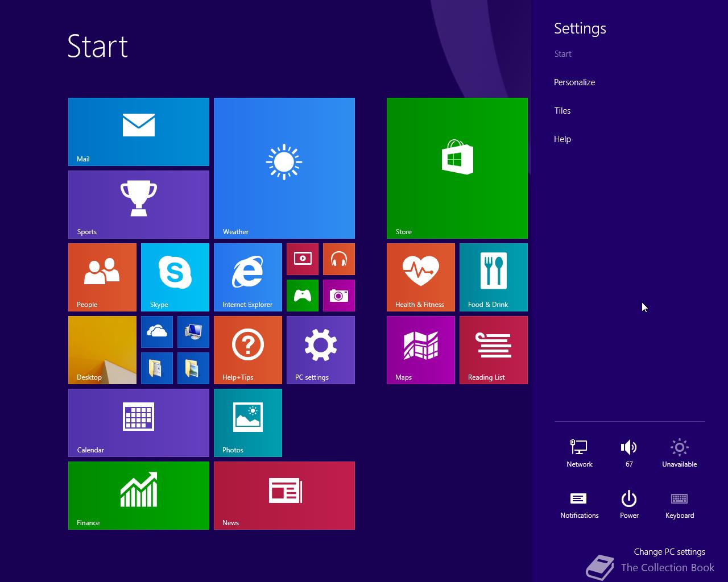
Task: Select Personalize in Settings pane
Action: 574,82
